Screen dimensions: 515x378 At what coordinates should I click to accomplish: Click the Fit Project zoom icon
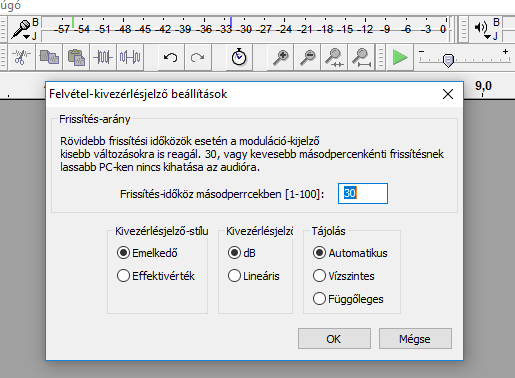(x=361, y=57)
